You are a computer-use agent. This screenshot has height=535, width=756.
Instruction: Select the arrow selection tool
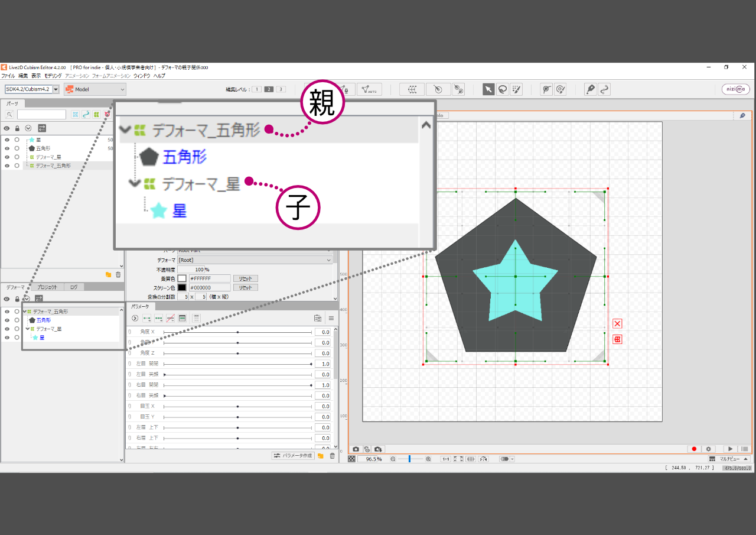[x=488, y=89]
